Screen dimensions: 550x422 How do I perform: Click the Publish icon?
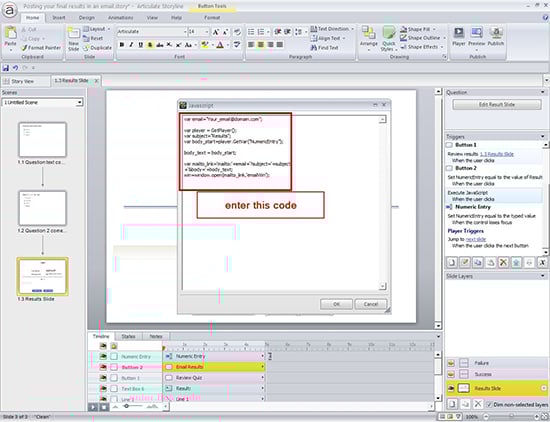(x=496, y=37)
